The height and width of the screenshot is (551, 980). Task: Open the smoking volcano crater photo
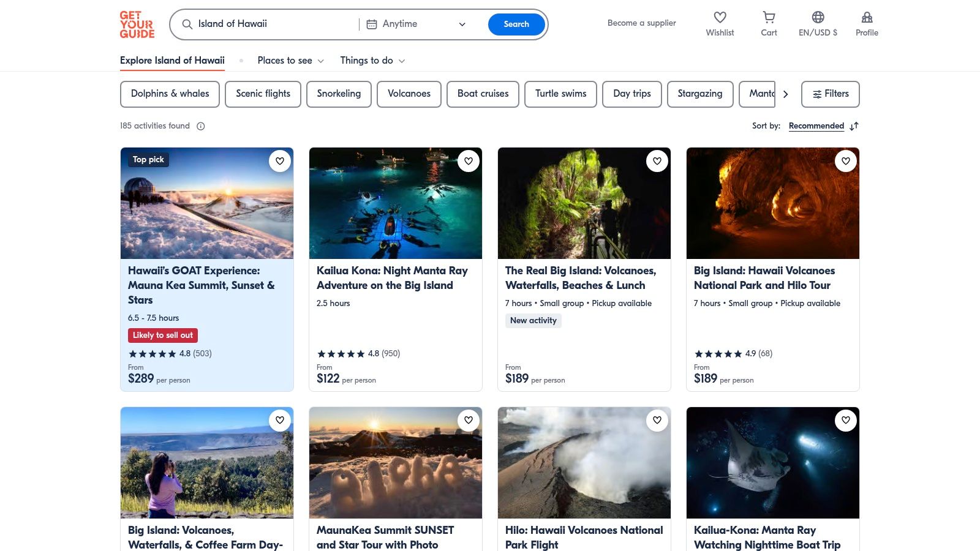(x=584, y=463)
